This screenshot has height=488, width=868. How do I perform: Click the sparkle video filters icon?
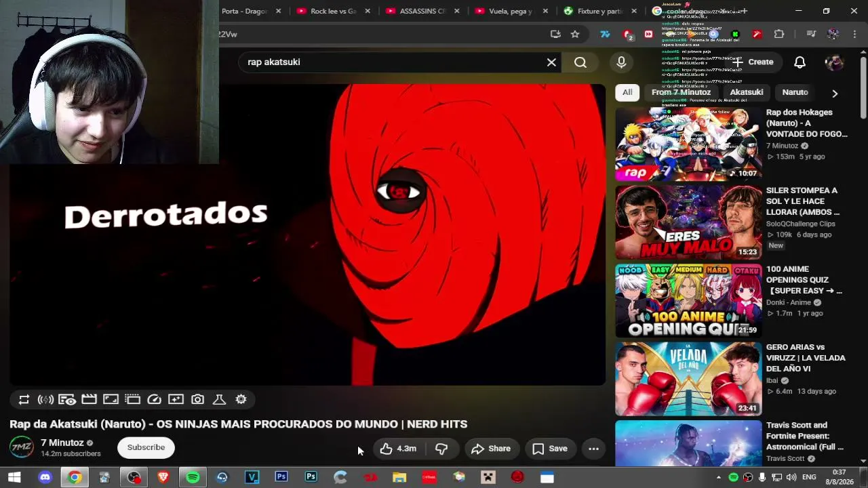(x=176, y=400)
